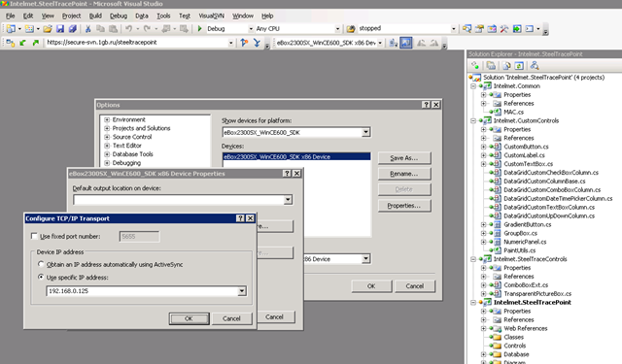Click the VisualSVN commit arrow icon
Screen dimensions: 622x364
coord(36,43)
